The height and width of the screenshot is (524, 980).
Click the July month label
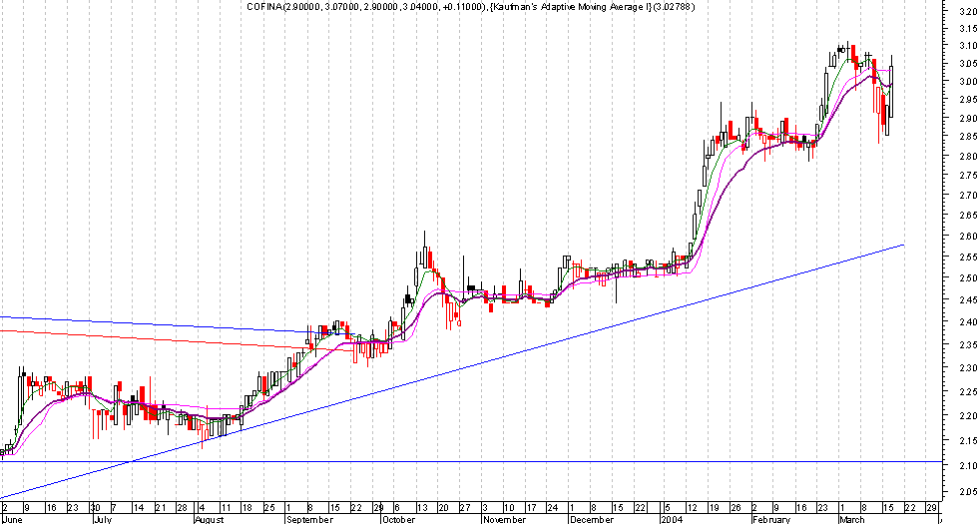click(102, 520)
